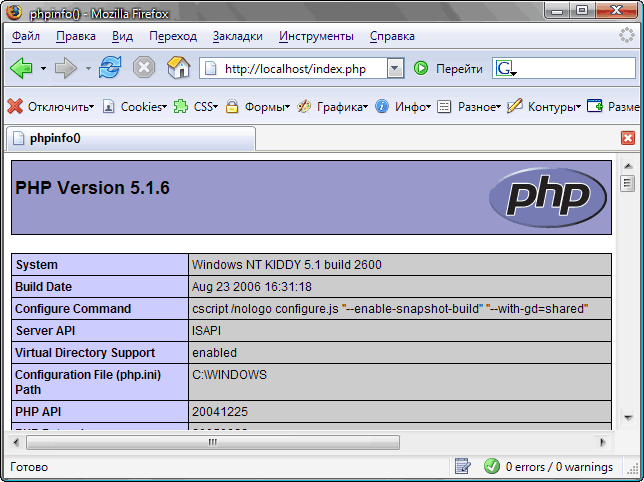Viewport: 644px width, 482px height.
Task: Click the vertical scrollbar down arrow
Action: tap(628, 418)
